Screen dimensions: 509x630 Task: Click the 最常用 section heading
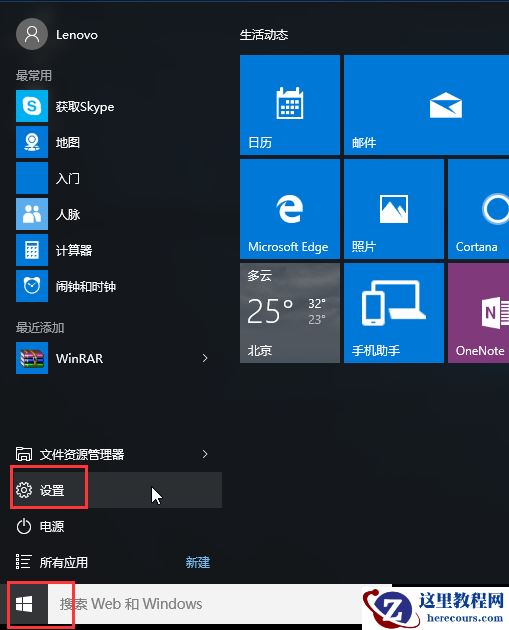(x=34, y=75)
